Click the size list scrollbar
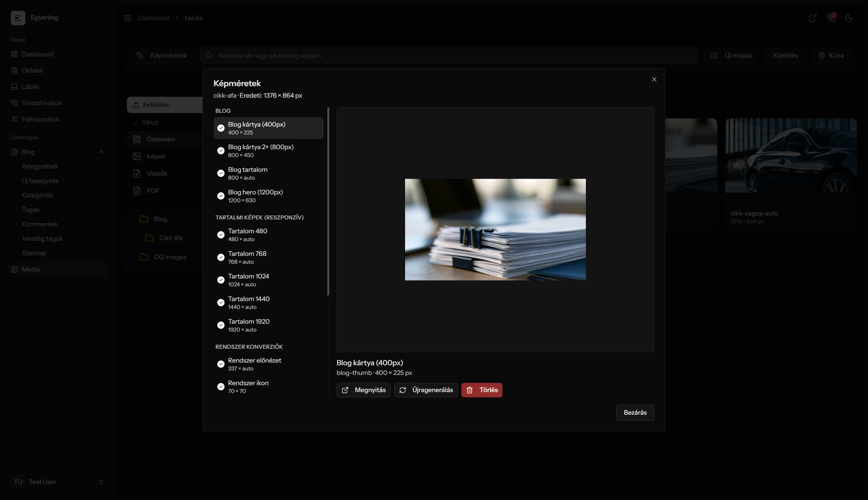 click(328, 201)
